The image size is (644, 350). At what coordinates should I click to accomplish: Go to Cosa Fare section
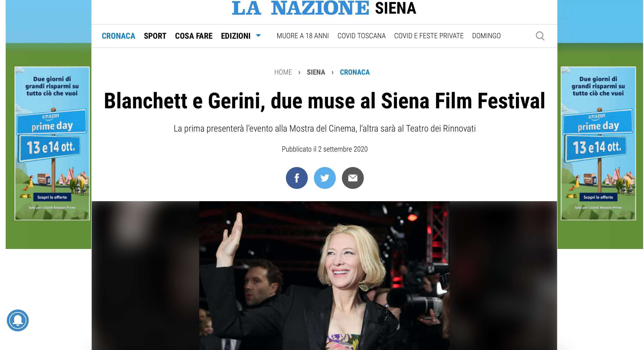tap(194, 36)
